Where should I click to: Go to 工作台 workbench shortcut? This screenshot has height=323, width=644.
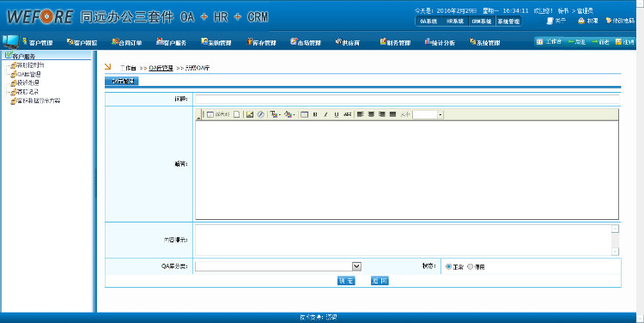tap(550, 42)
